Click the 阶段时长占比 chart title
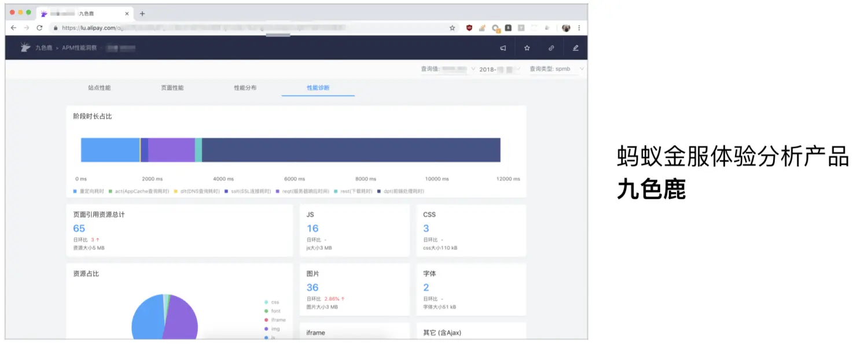The image size is (868, 347). (93, 116)
